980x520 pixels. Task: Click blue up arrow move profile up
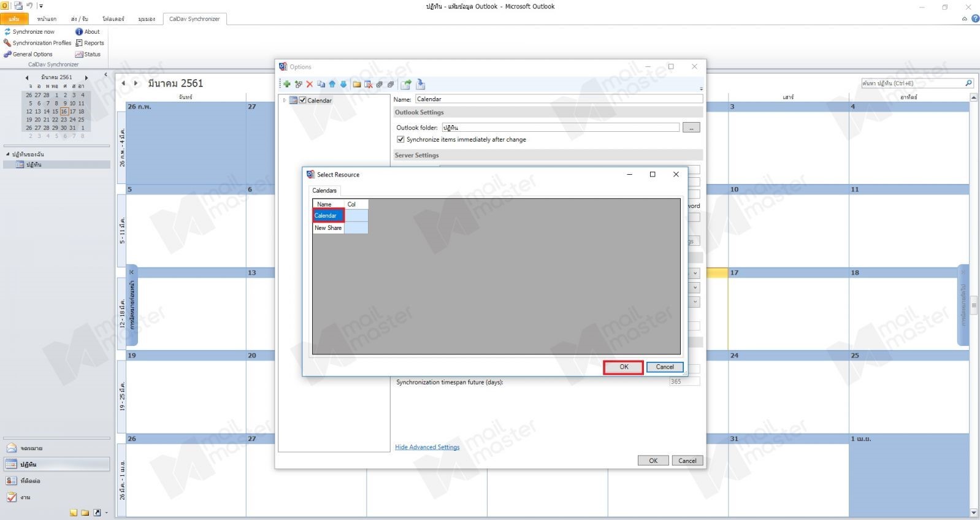point(332,85)
